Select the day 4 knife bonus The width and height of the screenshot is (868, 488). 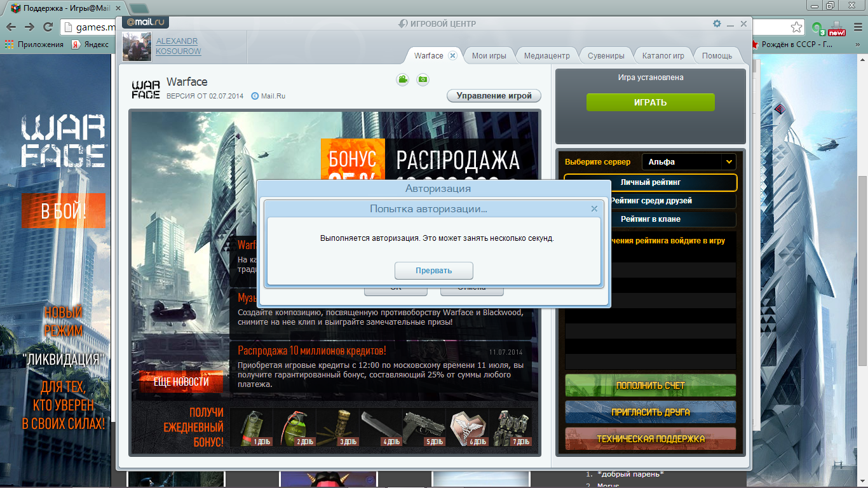click(x=381, y=426)
